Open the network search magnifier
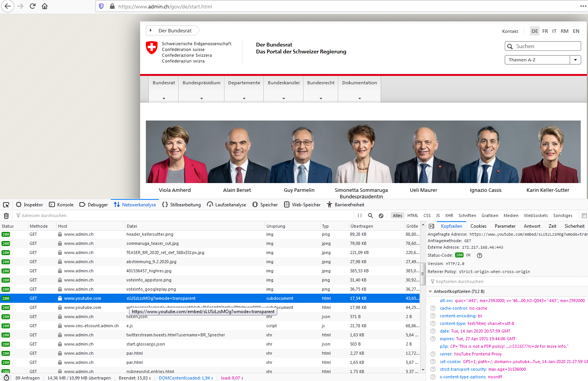Image resolution: width=588 pixels, height=381 pixels. 370,216
